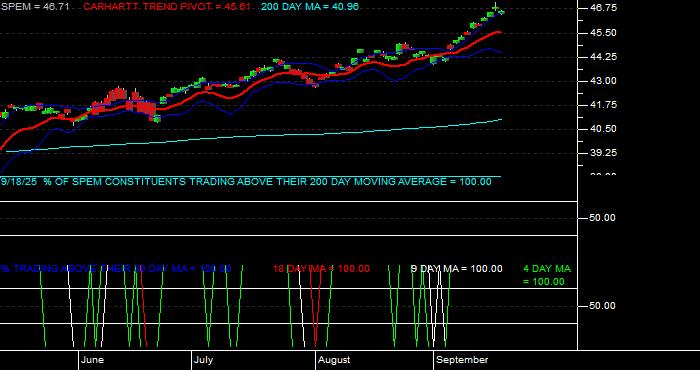Click the SPEM = 46.71 price label
The image size is (700, 370).
pos(35,7)
